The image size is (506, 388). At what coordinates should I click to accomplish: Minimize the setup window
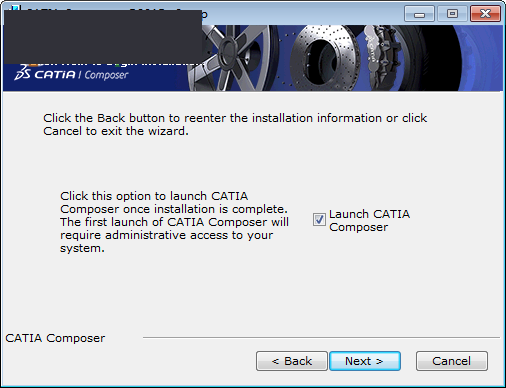pos(419,14)
